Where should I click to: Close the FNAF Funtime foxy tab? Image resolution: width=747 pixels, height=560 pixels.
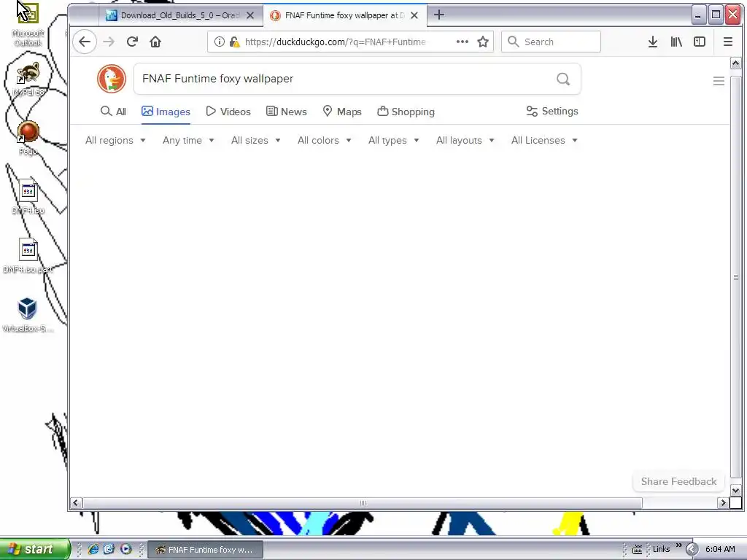click(414, 15)
